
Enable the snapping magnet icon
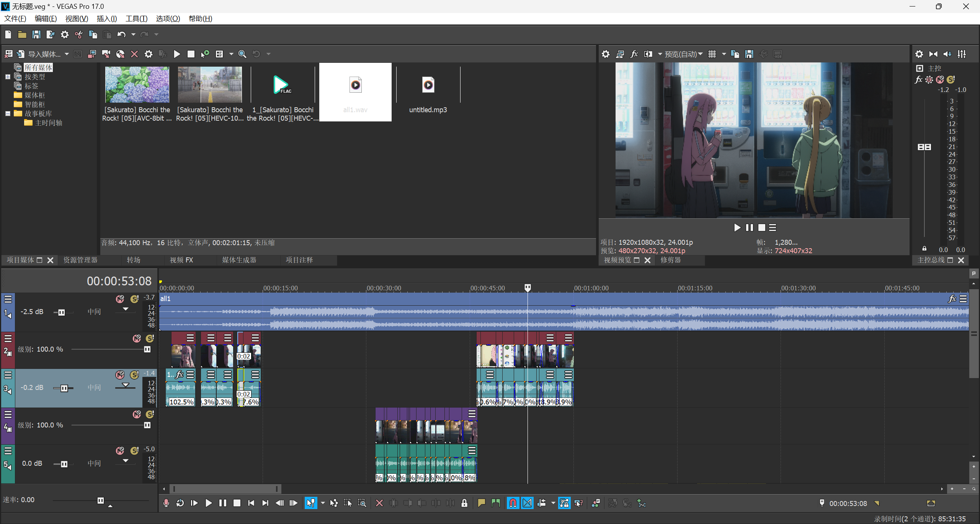513,503
